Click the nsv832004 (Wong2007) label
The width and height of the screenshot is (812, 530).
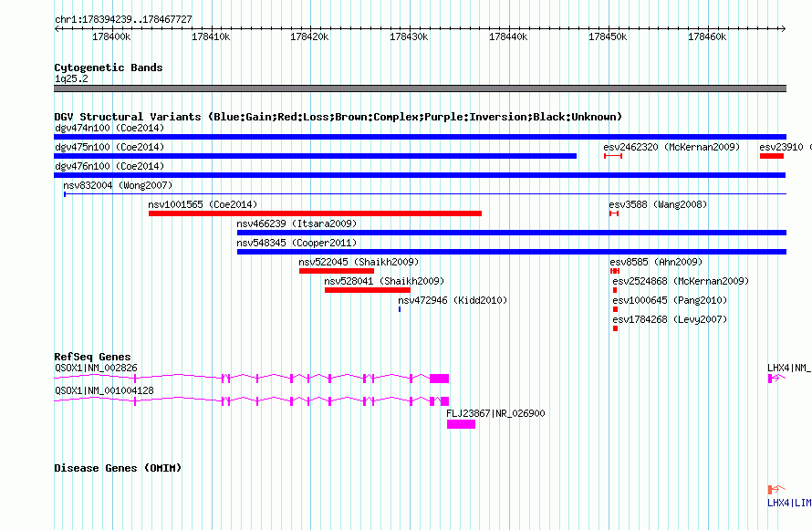click(x=118, y=185)
